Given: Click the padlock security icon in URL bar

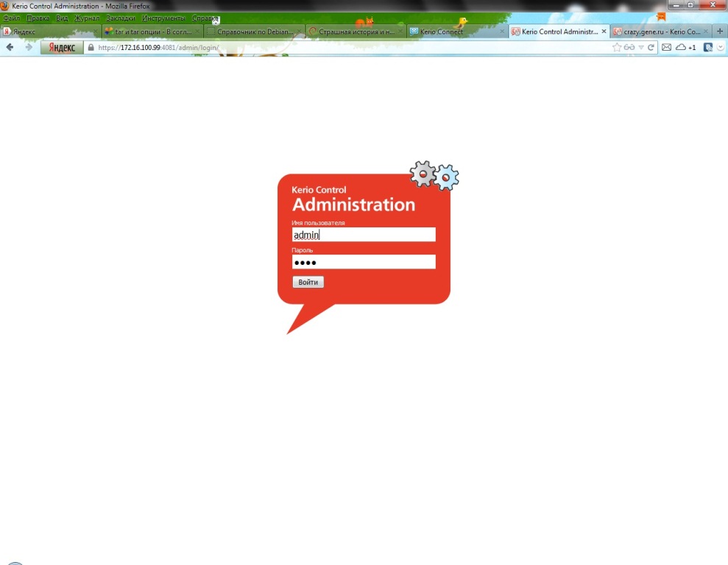Looking at the screenshot, I should pos(91,47).
